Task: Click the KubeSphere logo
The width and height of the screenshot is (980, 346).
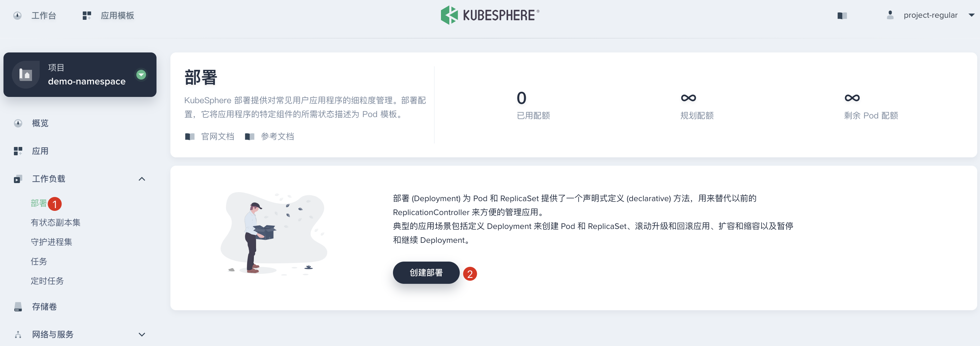Action: coord(489,15)
